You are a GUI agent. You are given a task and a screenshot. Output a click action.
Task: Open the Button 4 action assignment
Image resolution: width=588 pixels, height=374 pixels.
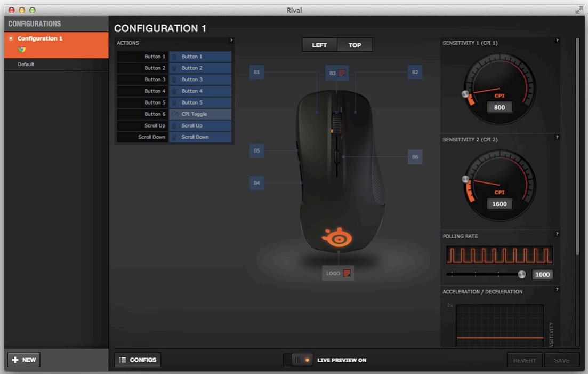pyautogui.click(x=200, y=91)
